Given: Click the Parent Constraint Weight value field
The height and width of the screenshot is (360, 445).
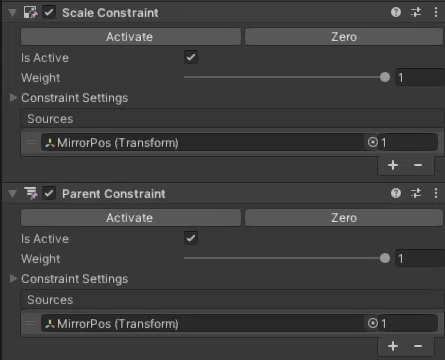Looking at the screenshot, I should 420,258.
